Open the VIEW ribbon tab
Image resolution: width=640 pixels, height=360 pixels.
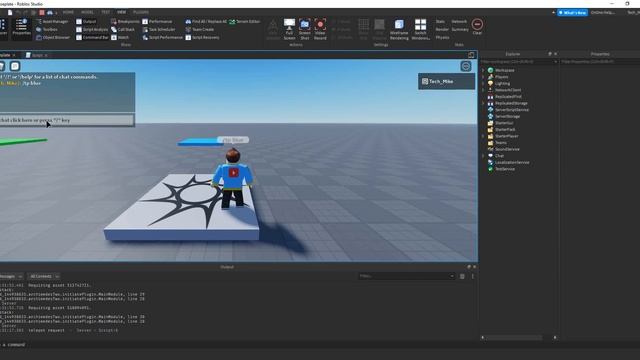[122, 12]
